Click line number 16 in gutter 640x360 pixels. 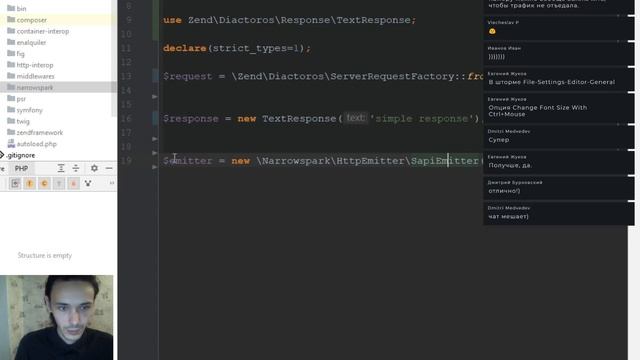click(126, 119)
